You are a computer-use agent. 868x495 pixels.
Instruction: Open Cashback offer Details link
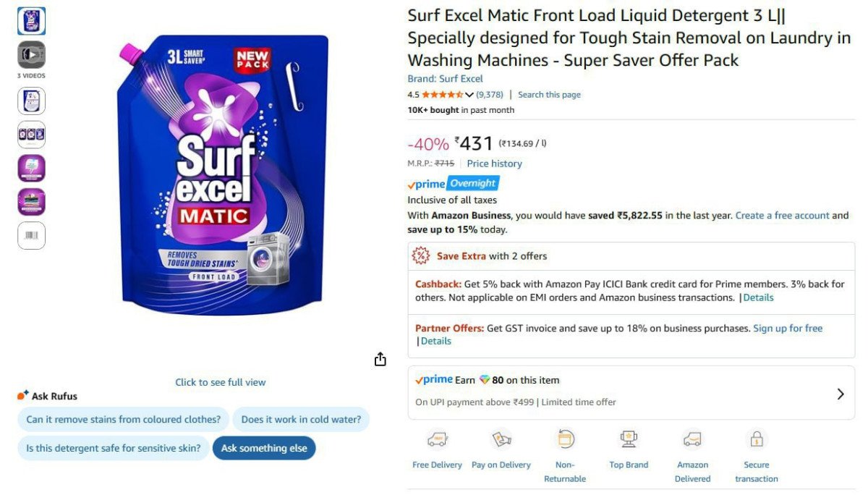click(758, 297)
